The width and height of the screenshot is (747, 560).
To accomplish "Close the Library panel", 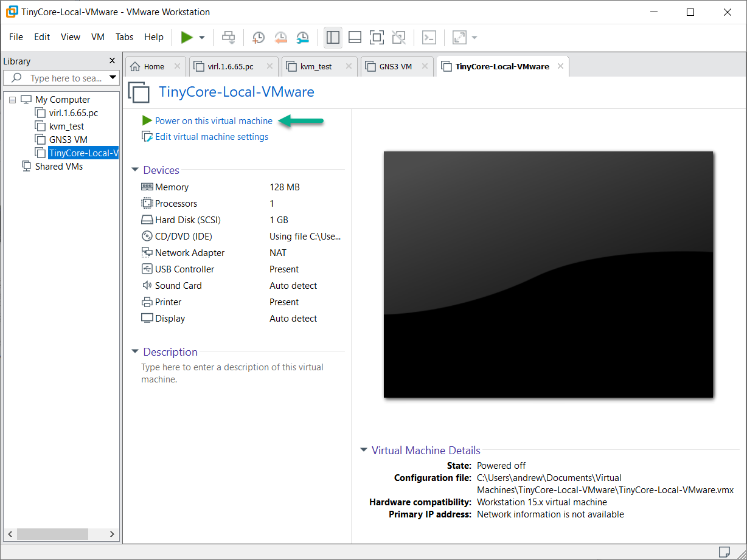I will coord(112,61).
